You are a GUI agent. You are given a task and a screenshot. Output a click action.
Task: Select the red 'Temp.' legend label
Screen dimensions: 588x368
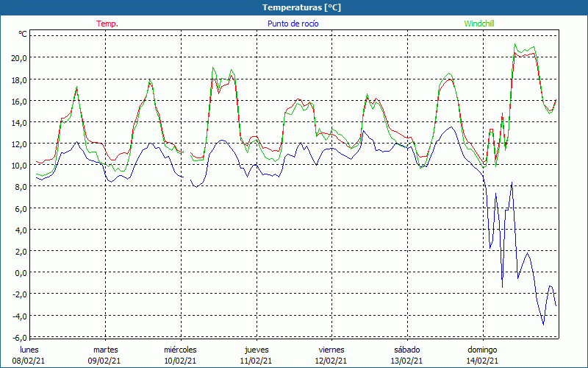[x=107, y=24]
